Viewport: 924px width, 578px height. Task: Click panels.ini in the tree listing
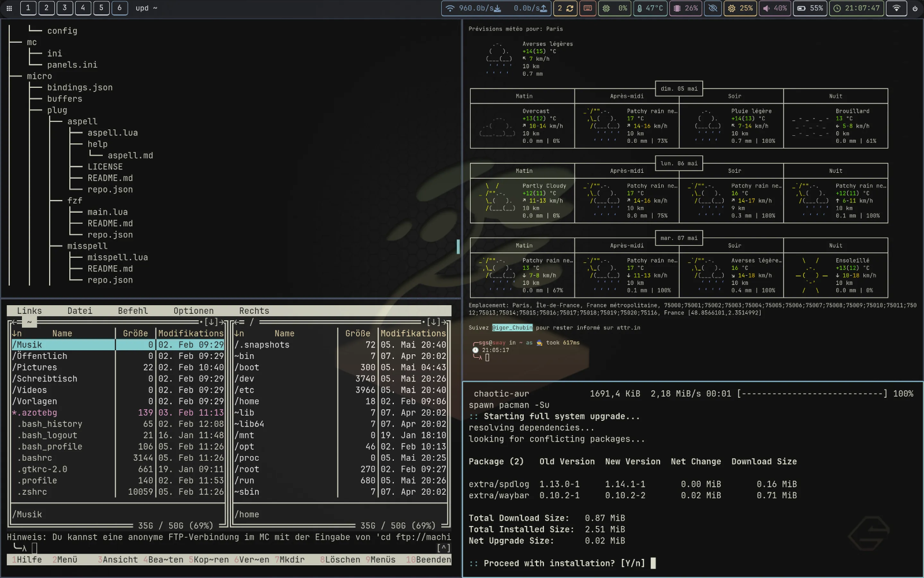(72, 65)
